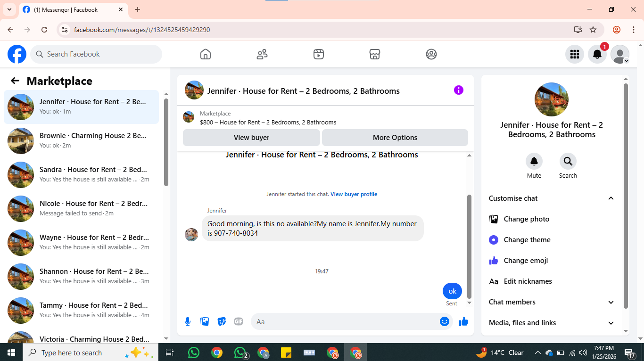Click the large listing photo in info panel
This screenshot has width=644, height=361.
pyautogui.click(x=552, y=99)
